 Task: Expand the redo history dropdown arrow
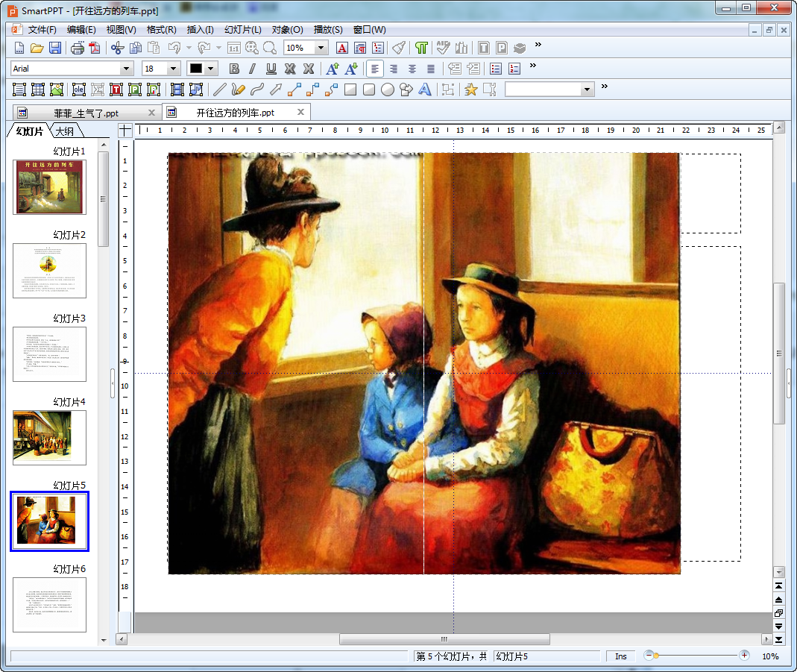[218, 48]
